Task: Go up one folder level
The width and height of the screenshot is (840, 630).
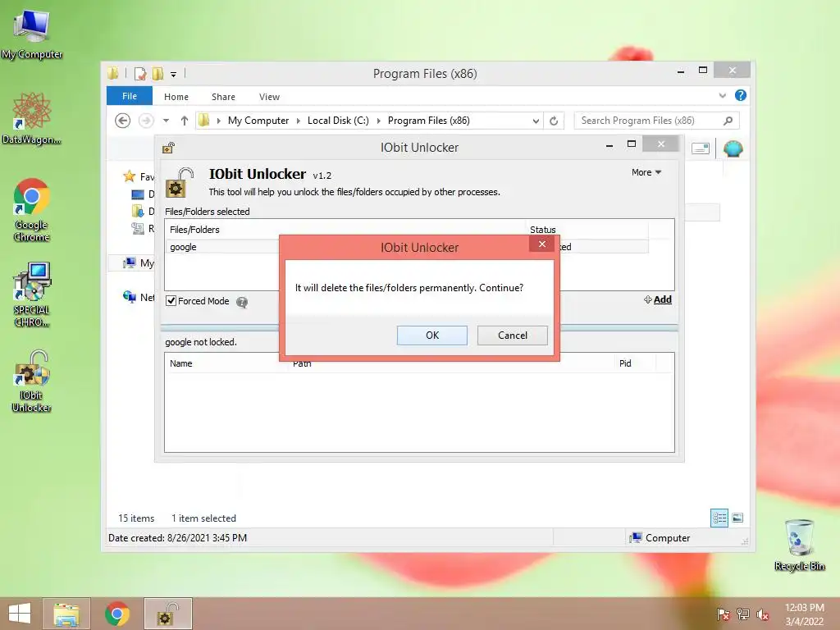Action: tap(185, 121)
